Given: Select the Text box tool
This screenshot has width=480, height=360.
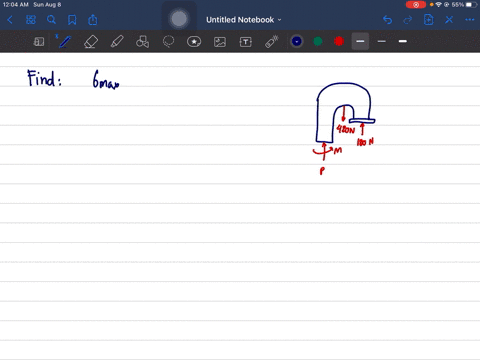Looking at the screenshot, I should (246, 42).
